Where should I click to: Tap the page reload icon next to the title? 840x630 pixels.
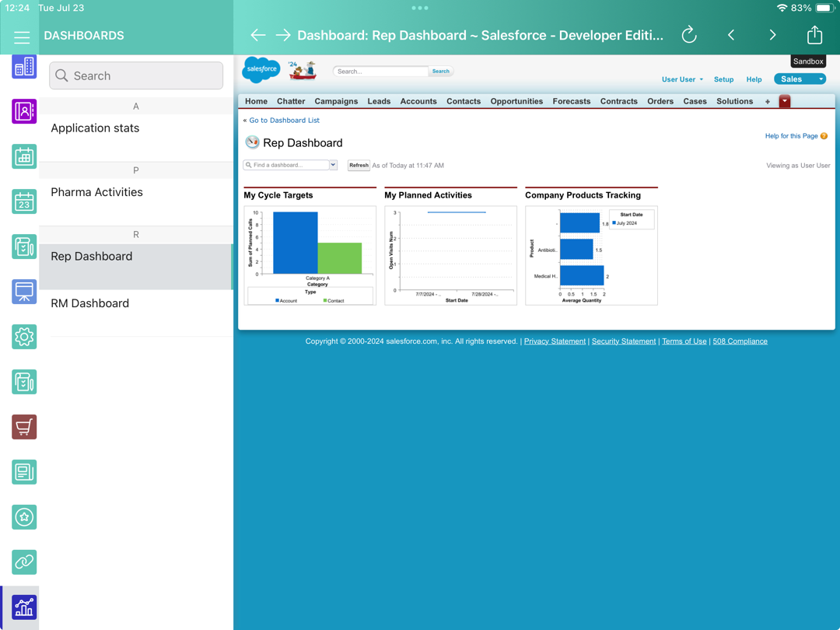pos(689,34)
